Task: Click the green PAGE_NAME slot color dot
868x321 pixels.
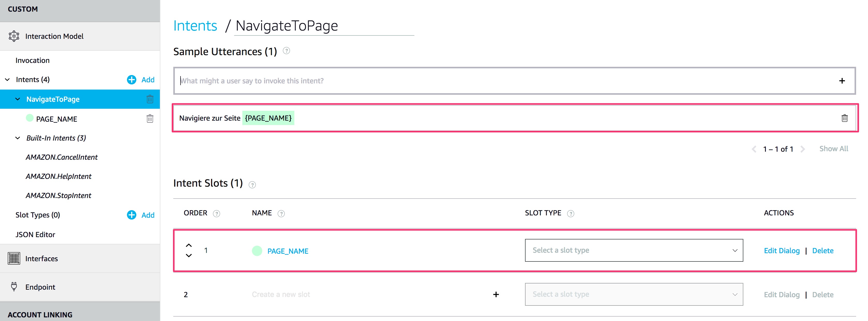Action: tap(257, 251)
